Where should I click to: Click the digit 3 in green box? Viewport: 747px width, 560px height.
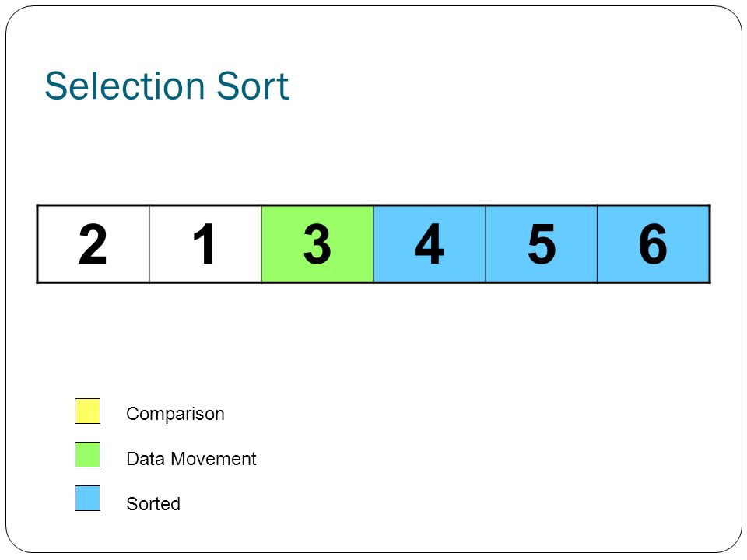coord(317,243)
